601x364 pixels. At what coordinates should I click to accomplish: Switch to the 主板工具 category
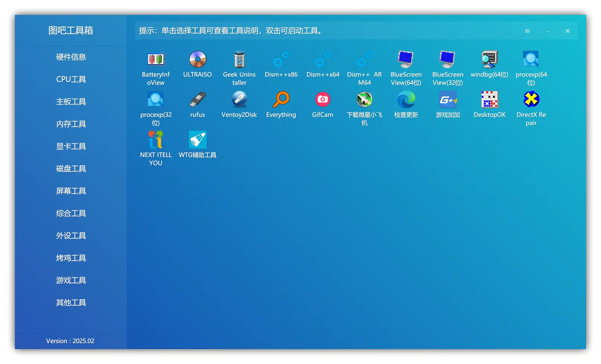[x=71, y=102]
